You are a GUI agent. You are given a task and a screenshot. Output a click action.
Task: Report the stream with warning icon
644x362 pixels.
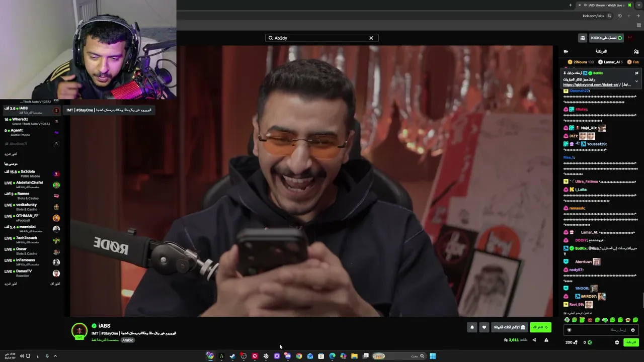click(546, 340)
